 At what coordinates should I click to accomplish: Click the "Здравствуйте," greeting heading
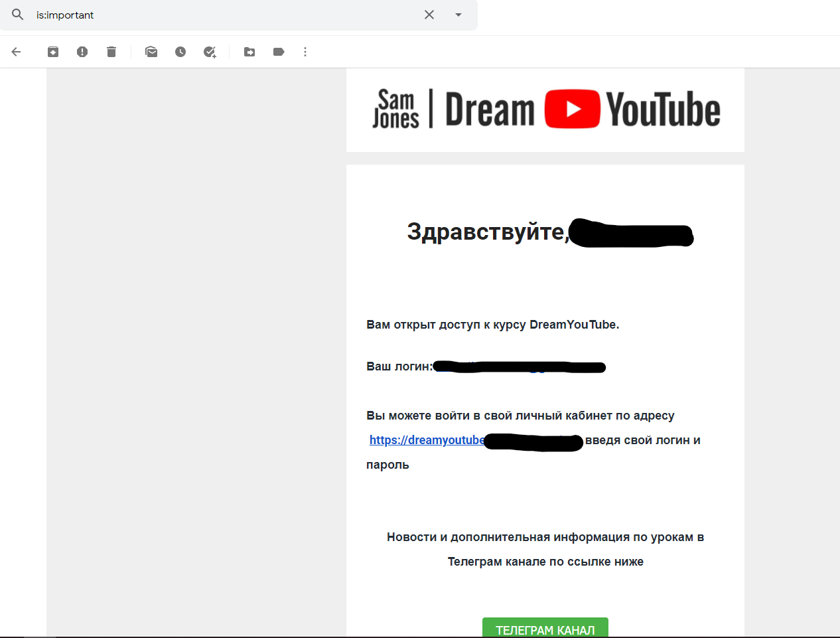point(488,232)
